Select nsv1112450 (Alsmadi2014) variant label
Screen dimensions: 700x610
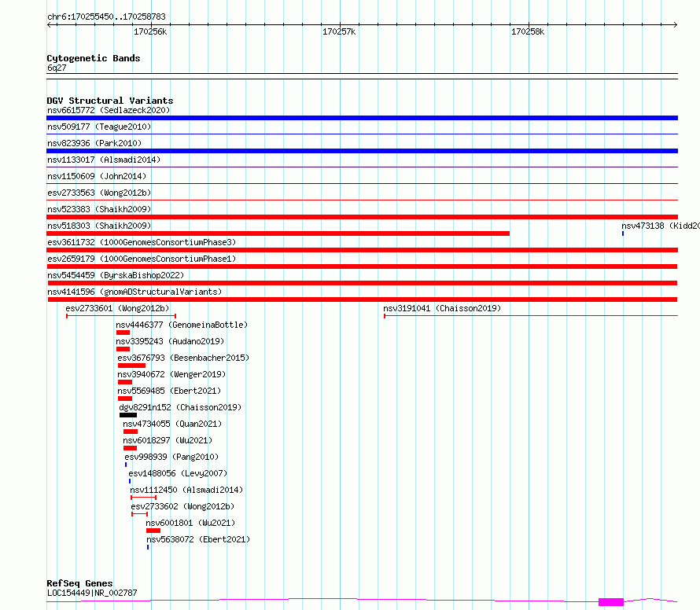pos(186,490)
